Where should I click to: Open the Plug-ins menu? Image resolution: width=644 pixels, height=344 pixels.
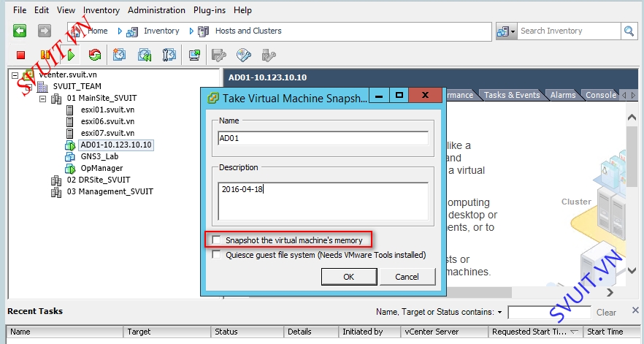click(x=210, y=10)
